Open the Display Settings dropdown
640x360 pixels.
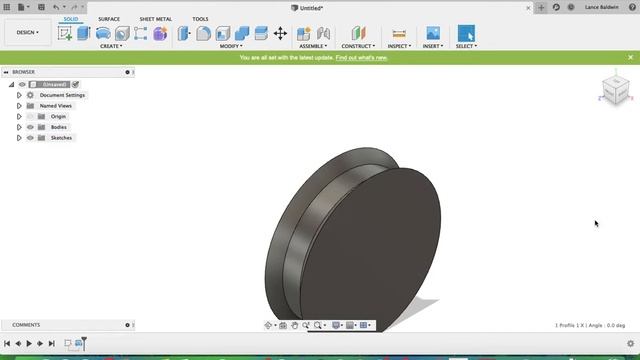(x=337, y=325)
